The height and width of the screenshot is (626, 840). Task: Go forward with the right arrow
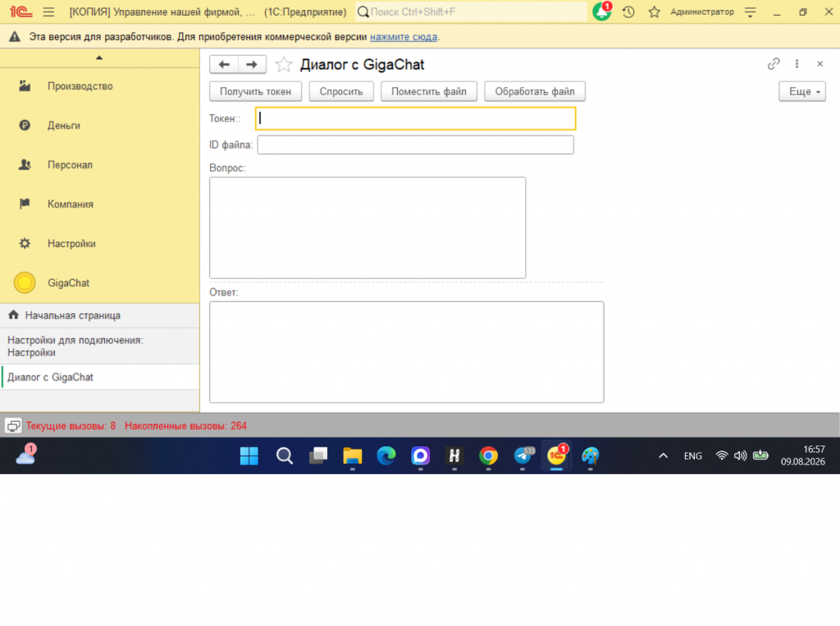click(252, 64)
